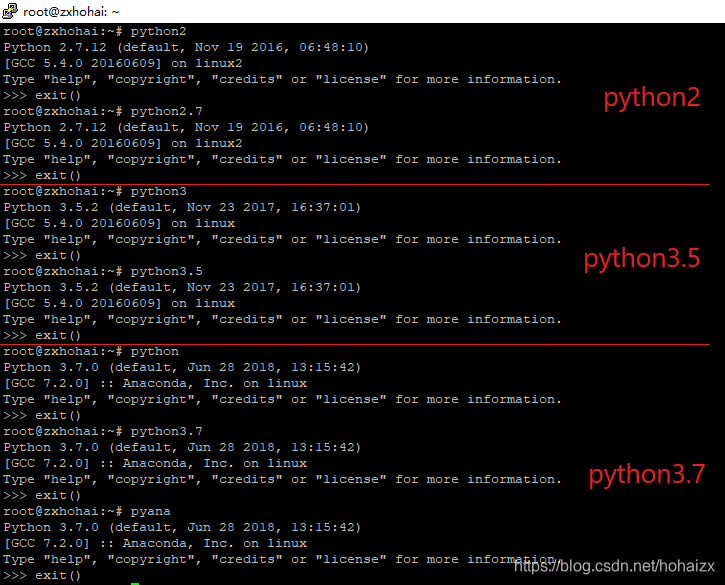Select the prompt line running "pyana"

[x=87, y=511]
